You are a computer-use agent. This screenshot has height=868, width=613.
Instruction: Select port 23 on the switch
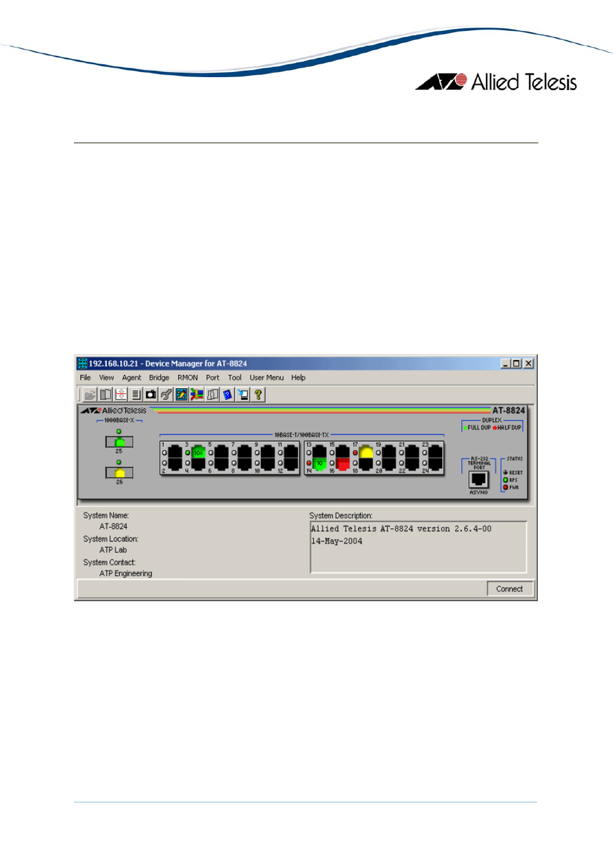[x=435, y=451]
